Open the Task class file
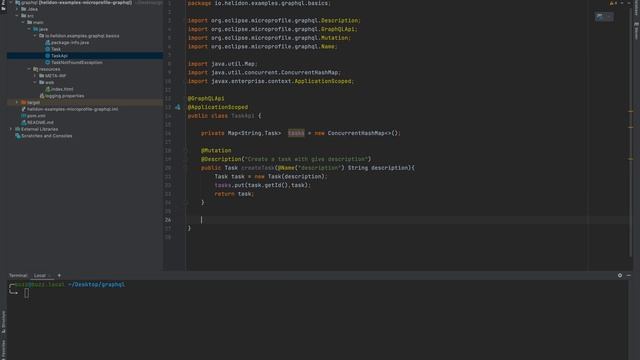The image size is (640, 360). (x=56, y=49)
